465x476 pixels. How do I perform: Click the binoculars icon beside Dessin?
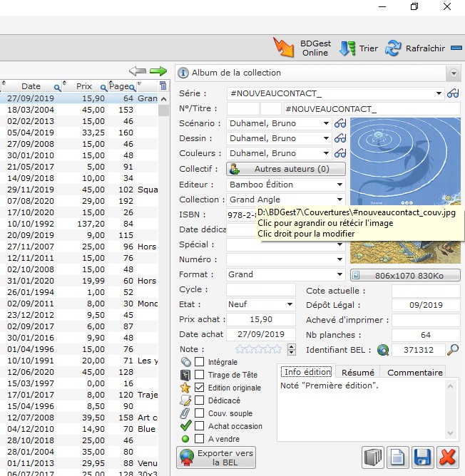(340, 138)
